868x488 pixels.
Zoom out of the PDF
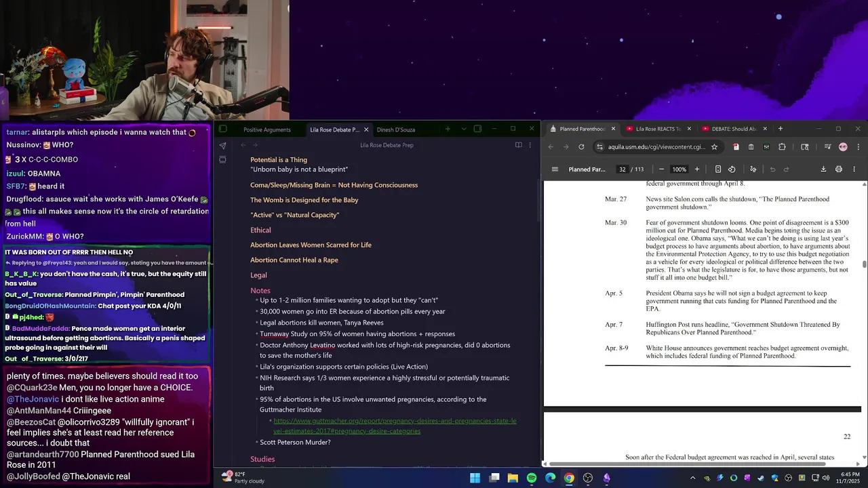661,169
